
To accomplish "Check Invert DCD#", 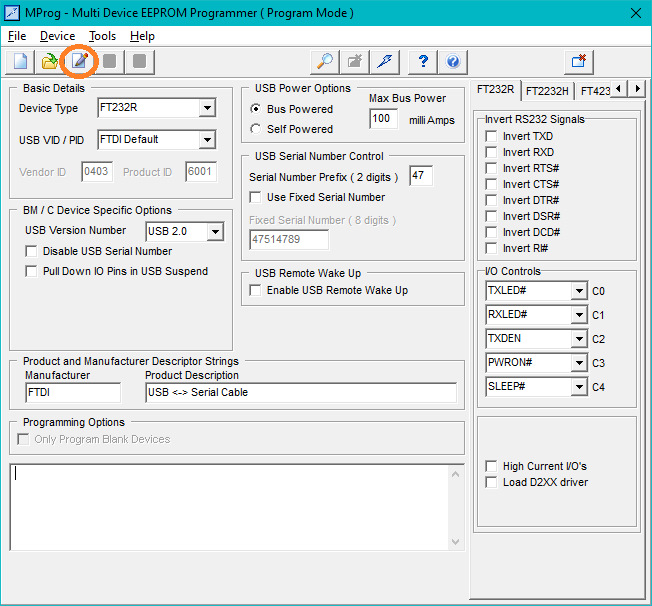I will pyautogui.click(x=491, y=233).
